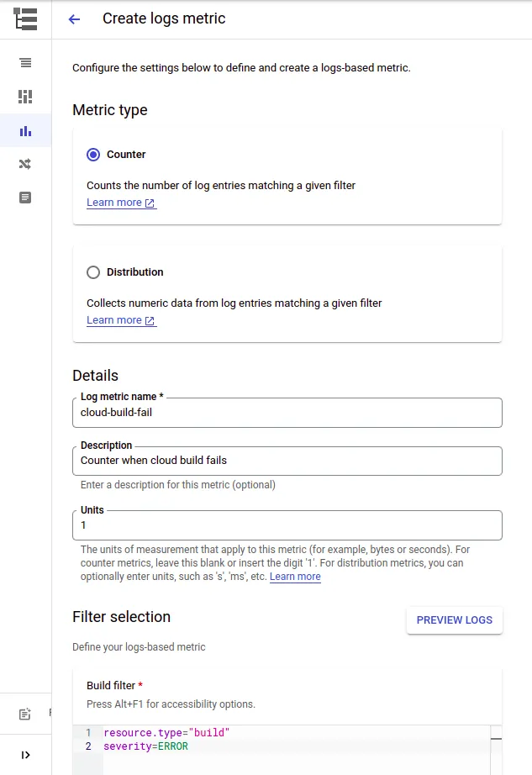
Task: Open the Logs Dashboard sidebar icon
Action: click(25, 97)
